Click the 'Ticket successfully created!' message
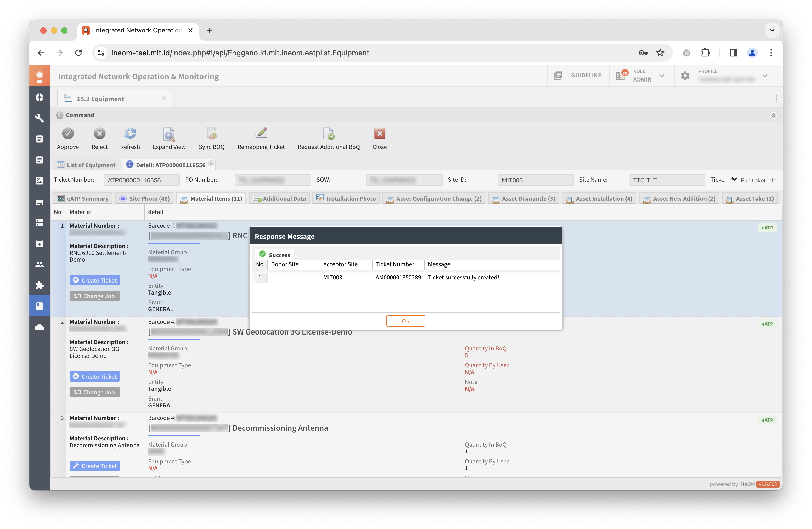812x529 pixels. [463, 278]
